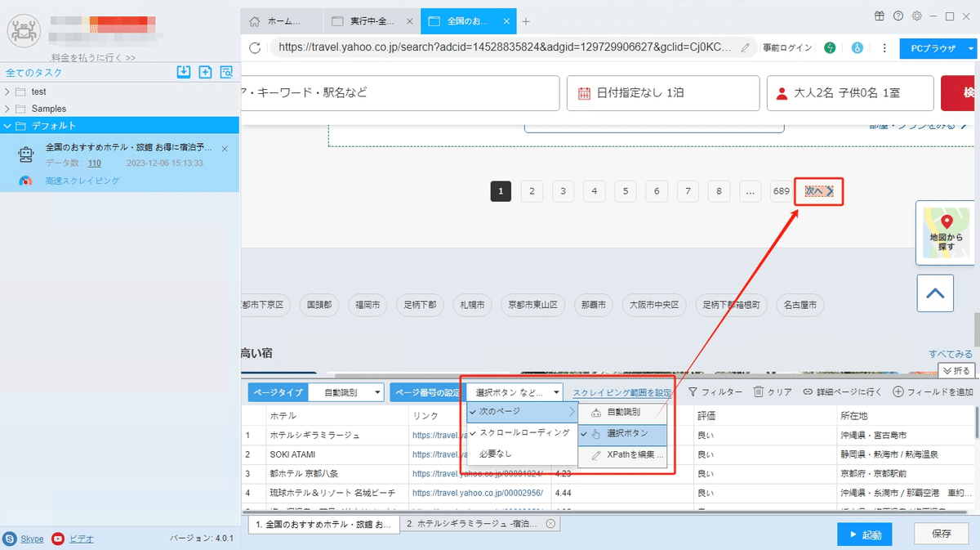Go to page 2 in pagination

tap(532, 191)
